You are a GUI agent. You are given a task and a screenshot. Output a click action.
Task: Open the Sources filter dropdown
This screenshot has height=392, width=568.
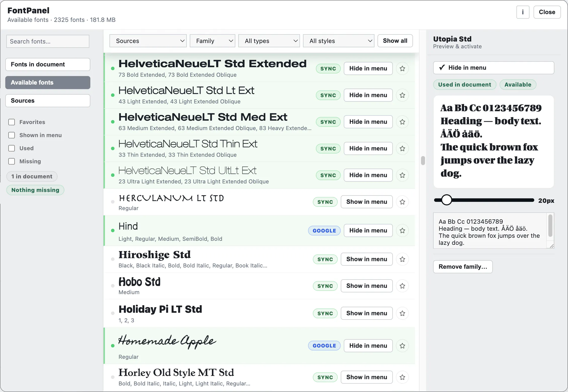[x=148, y=41]
